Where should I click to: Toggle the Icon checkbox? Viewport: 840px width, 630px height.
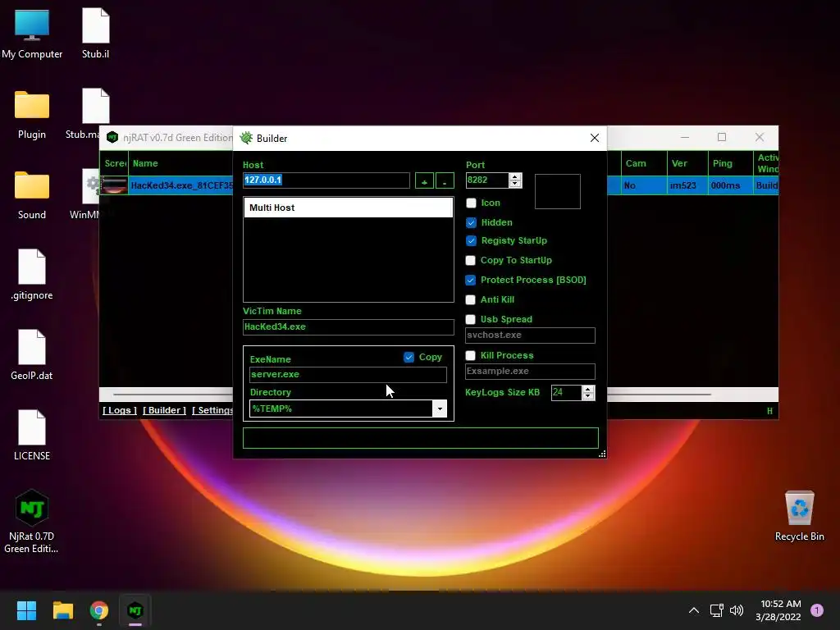[x=471, y=203]
